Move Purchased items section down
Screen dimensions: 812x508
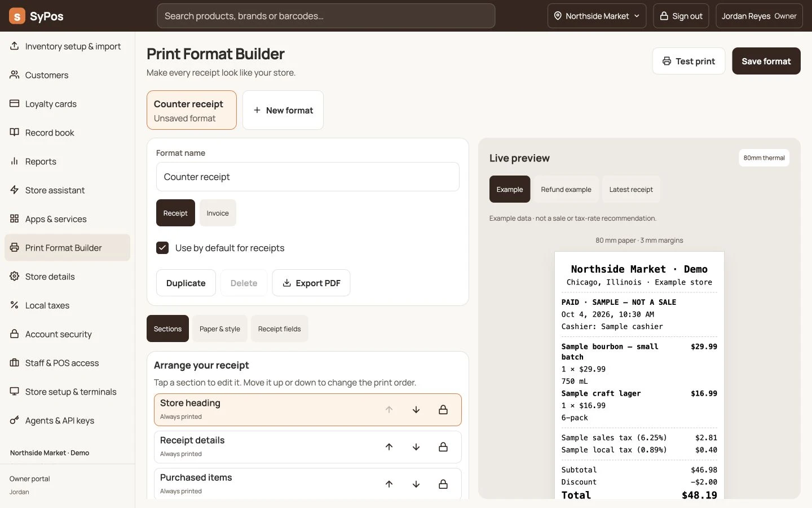pos(416,484)
